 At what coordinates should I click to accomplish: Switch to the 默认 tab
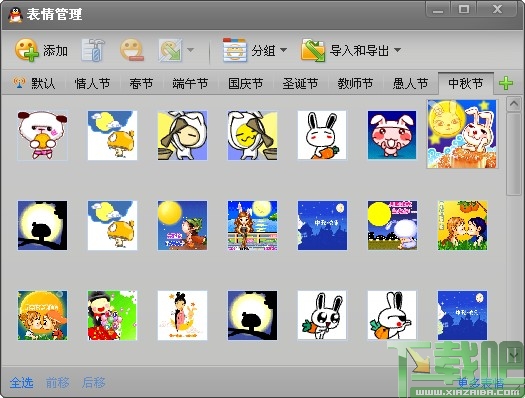point(34,83)
